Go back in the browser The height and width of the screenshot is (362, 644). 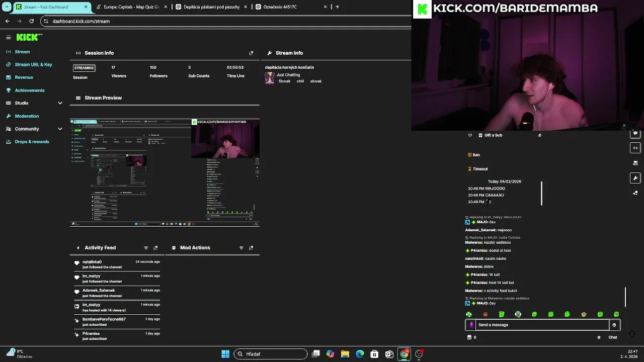tap(8, 21)
